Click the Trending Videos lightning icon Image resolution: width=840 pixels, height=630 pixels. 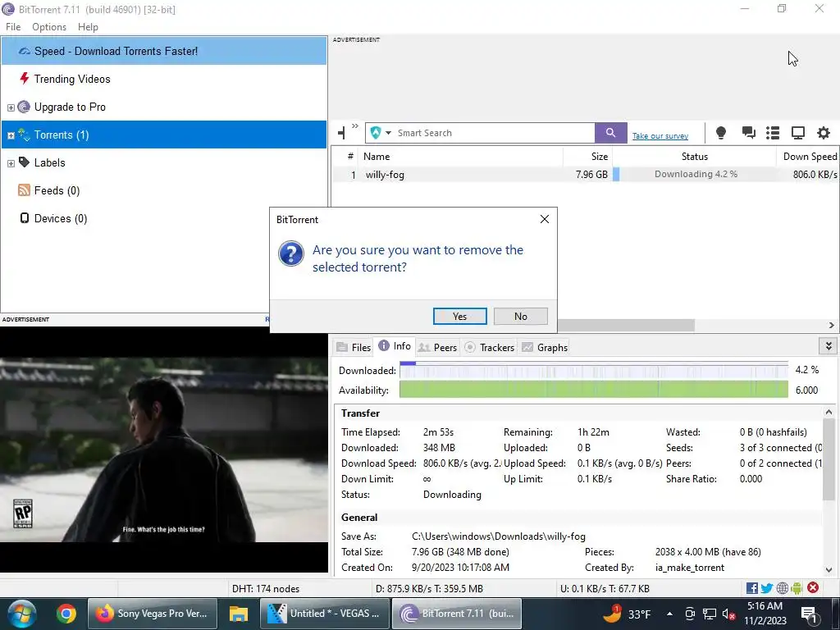(24, 78)
